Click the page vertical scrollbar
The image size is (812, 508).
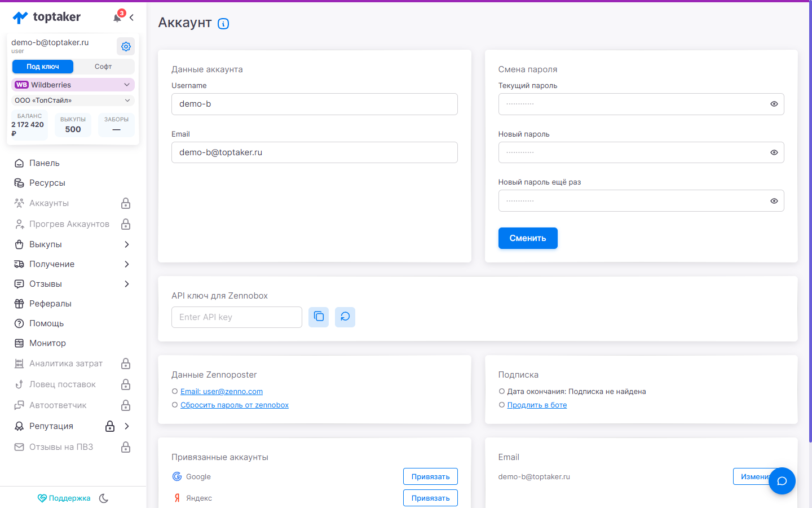810,226
